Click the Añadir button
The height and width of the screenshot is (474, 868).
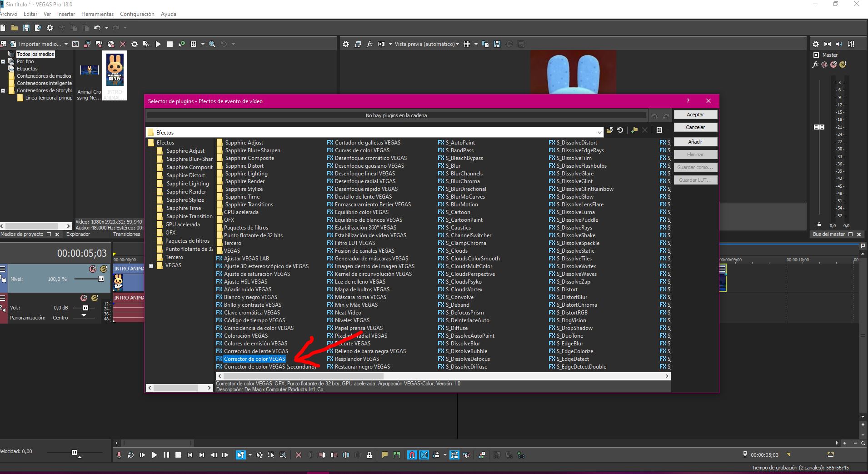[x=695, y=142]
